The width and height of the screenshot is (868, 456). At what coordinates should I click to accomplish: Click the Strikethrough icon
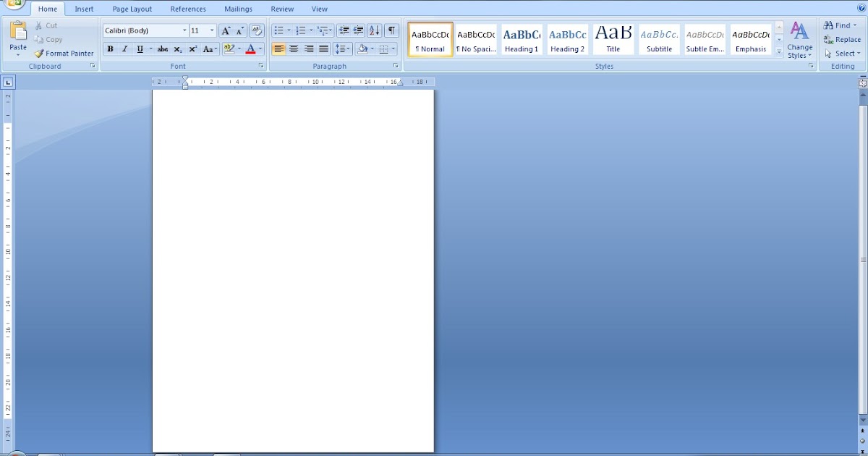click(163, 49)
